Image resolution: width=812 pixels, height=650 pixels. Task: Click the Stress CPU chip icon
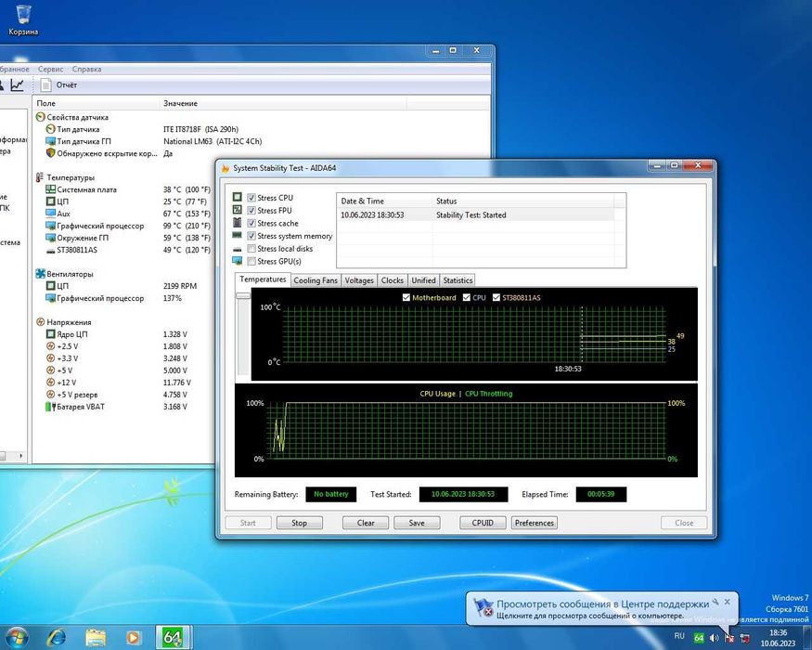[238, 197]
